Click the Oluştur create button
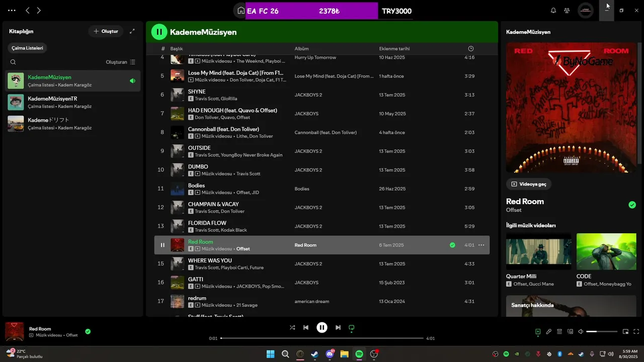 click(x=106, y=31)
